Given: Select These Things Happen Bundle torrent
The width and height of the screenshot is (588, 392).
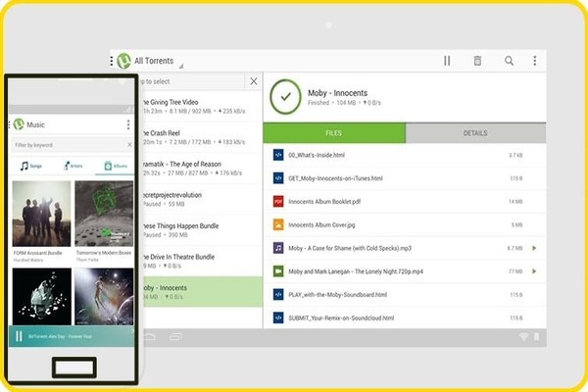Looking at the screenshot, I should coord(201,230).
